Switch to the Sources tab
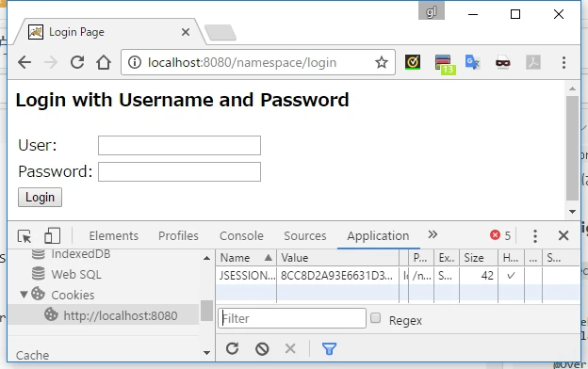Screen dimensions: 588x369 click(305, 235)
